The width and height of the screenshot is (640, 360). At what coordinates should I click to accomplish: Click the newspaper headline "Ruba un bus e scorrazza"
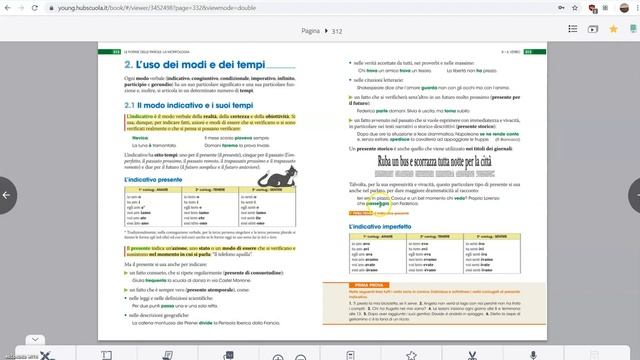[x=434, y=162]
